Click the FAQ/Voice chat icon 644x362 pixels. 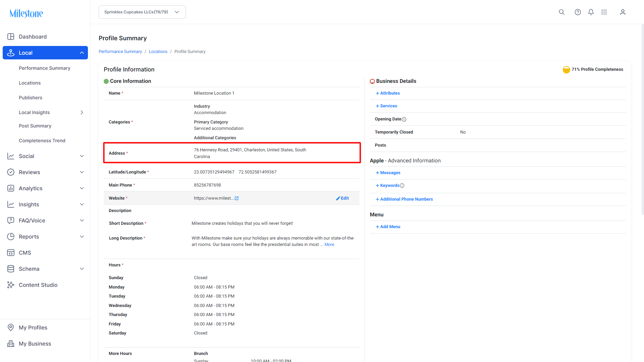(x=11, y=220)
